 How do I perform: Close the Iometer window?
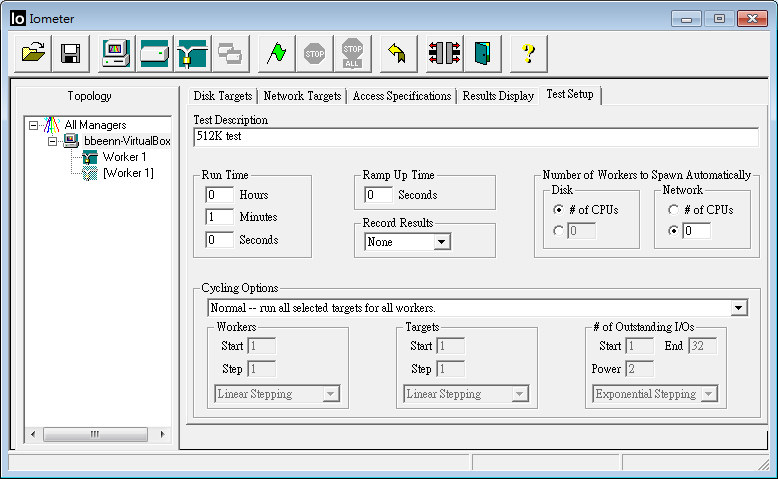point(752,19)
